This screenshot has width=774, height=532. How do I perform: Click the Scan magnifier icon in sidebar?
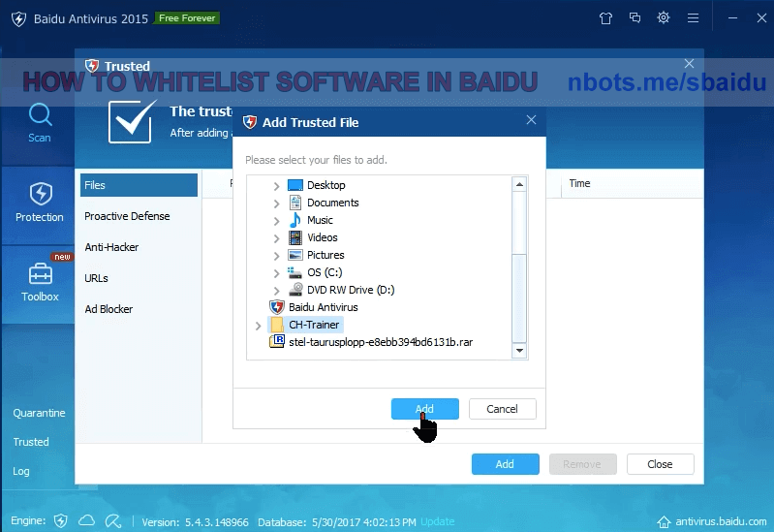40,114
